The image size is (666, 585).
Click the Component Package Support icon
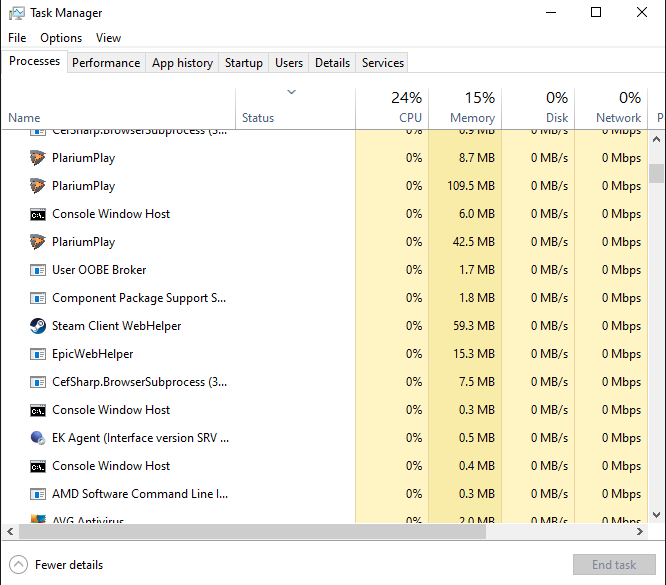(x=37, y=298)
